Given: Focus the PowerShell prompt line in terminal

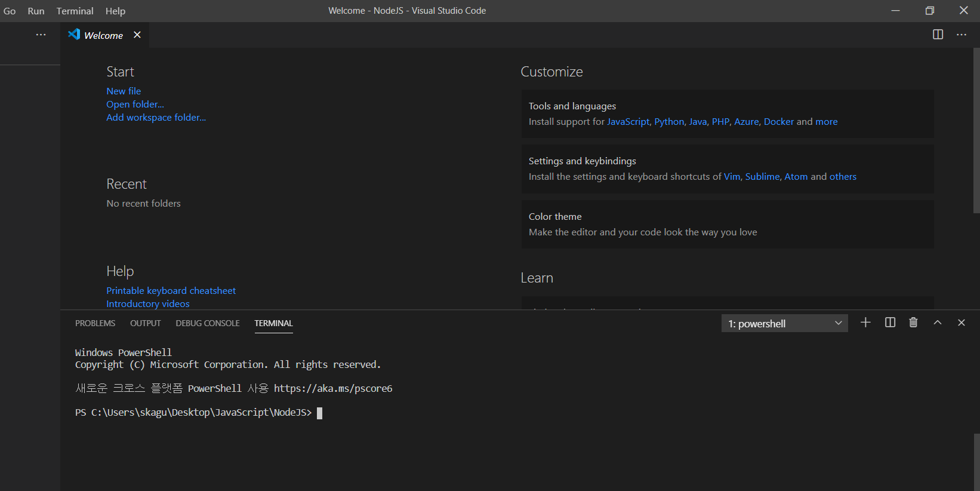Looking at the screenshot, I should click(199, 413).
